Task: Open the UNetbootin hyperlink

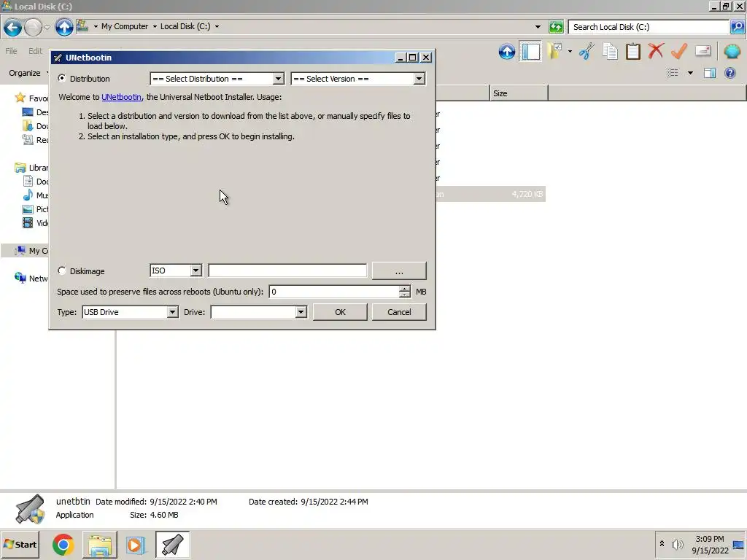Action: 122,97
